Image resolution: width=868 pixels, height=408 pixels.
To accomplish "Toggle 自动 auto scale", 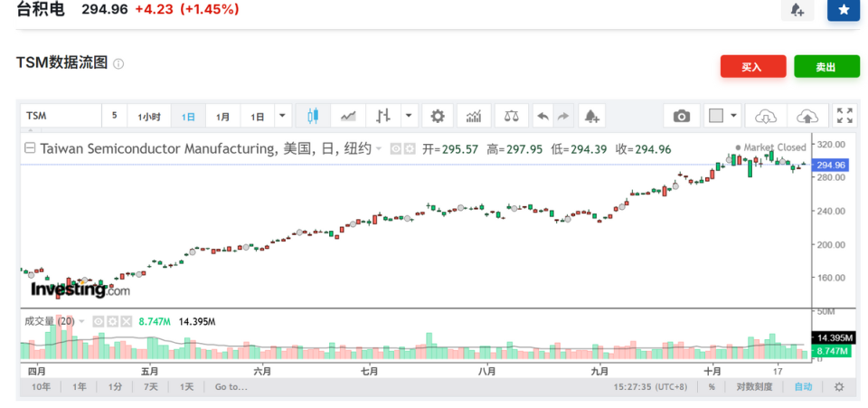I will click(x=804, y=387).
